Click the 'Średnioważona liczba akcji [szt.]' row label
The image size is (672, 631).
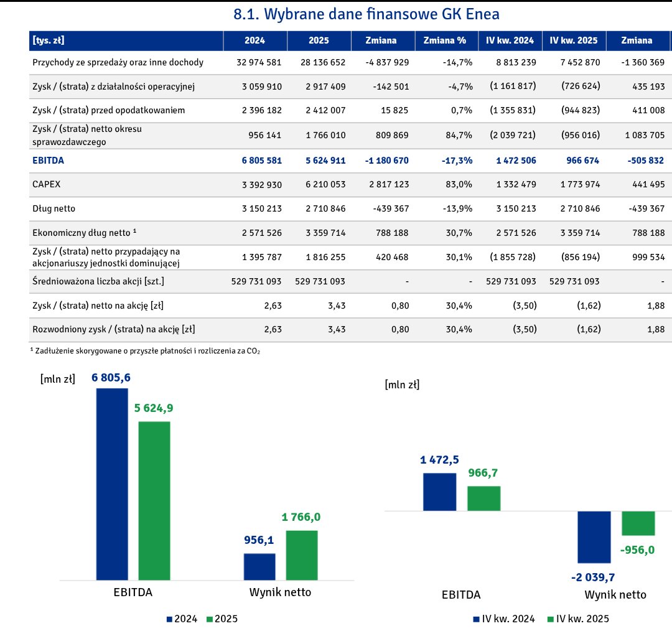[x=98, y=282]
